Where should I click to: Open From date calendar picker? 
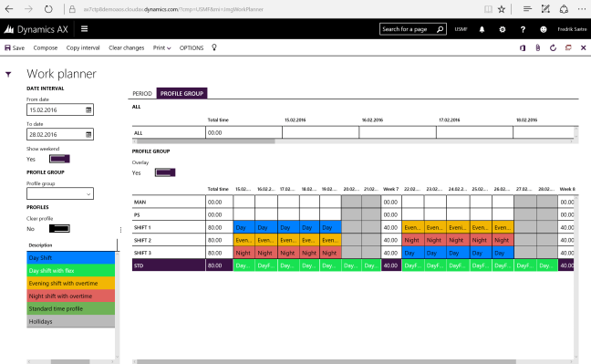(x=88, y=110)
